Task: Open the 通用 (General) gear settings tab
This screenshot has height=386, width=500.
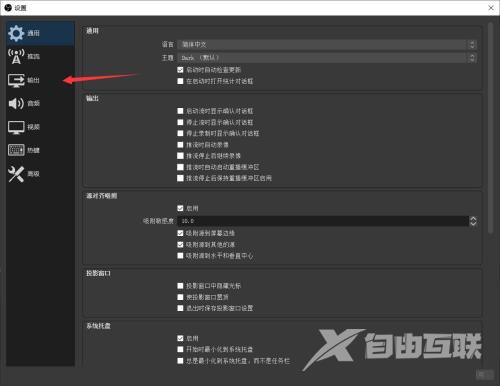Action: pyautogui.click(x=40, y=33)
